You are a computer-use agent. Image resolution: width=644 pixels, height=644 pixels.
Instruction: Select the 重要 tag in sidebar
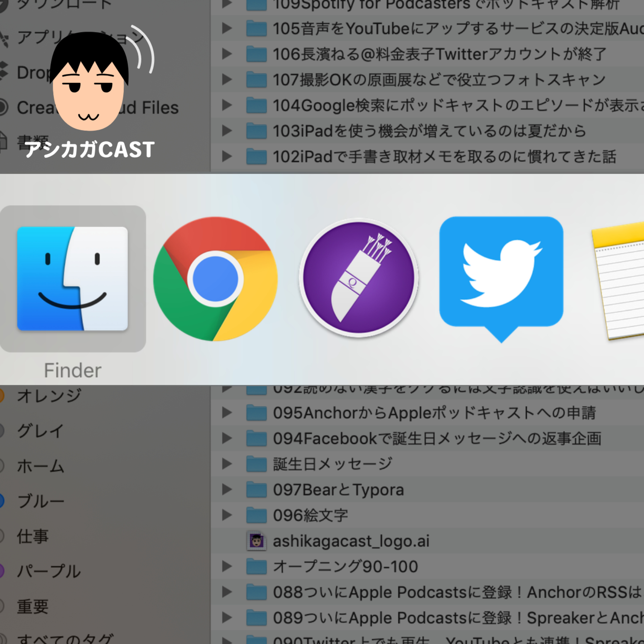point(33,606)
